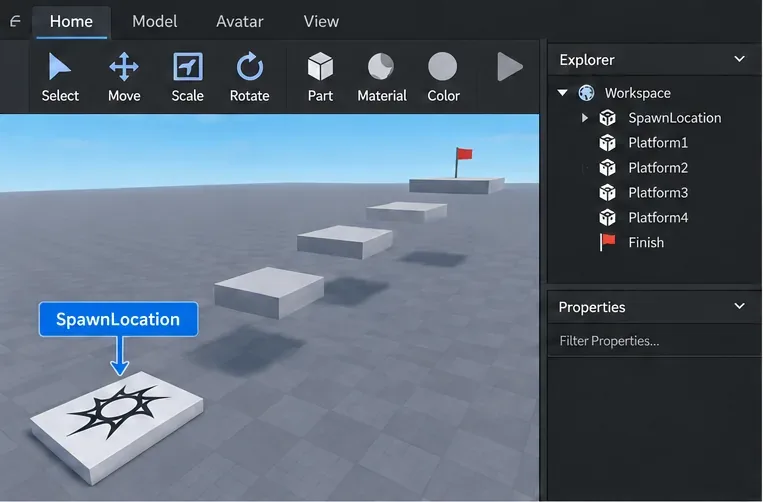Click the spawn pad with sun decal
This screenshot has height=502, width=763.
point(117,427)
